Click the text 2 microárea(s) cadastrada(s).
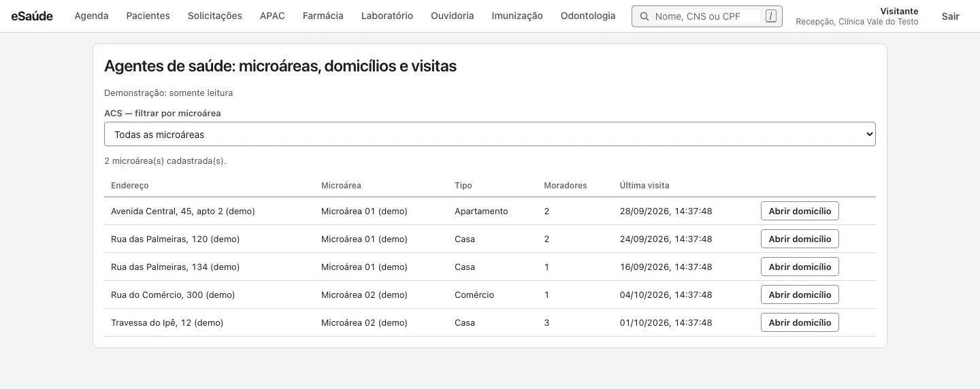 (165, 161)
